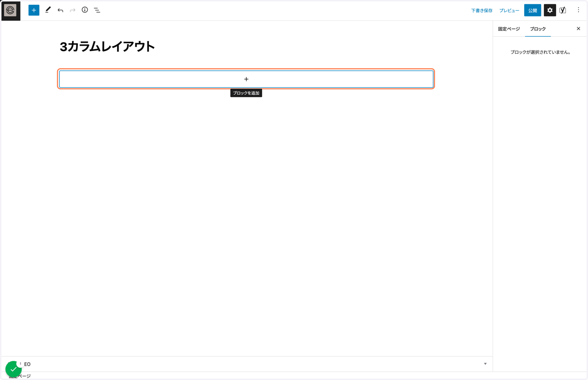Undo the last change
The width and height of the screenshot is (588, 380).
60,10
